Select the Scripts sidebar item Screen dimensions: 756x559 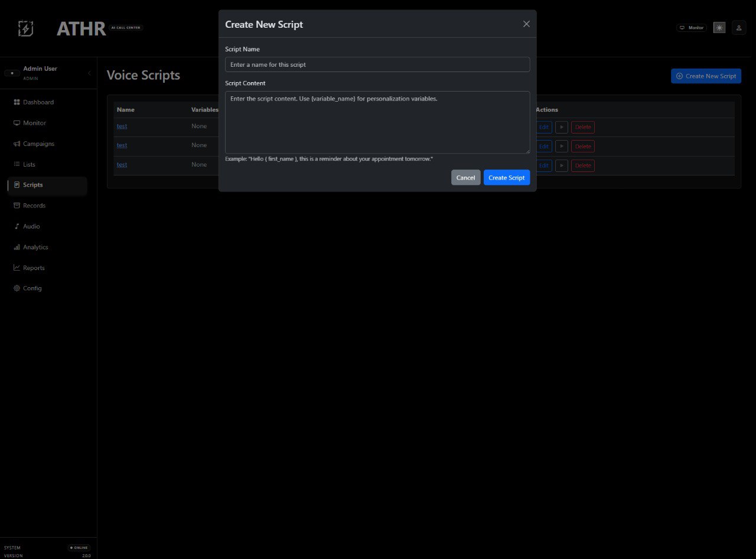click(47, 185)
